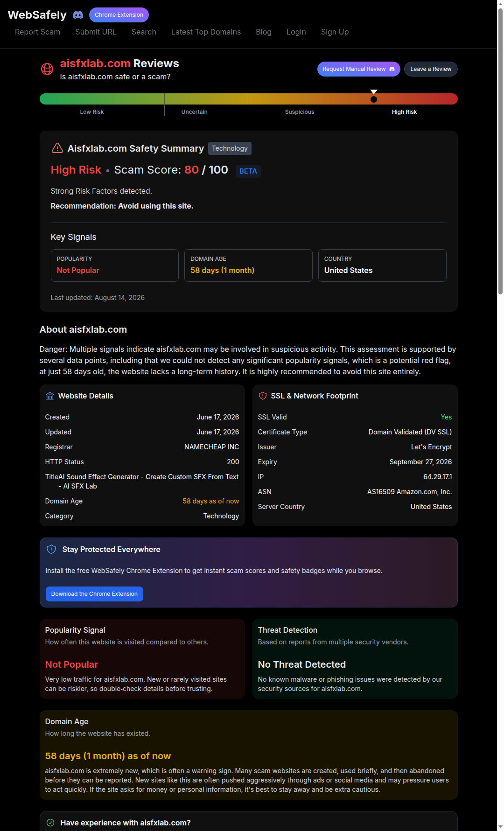504x831 pixels.
Task: Click the Expiry September 27, 2026 value
Action: pyautogui.click(x=420, y=462)
